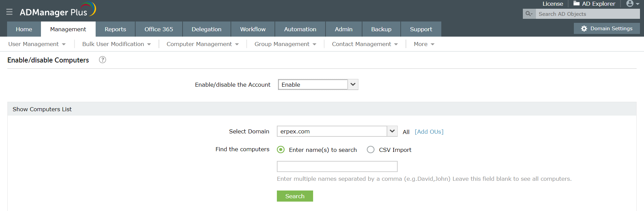644x211 pixels.
Task: Click the ADManager Plus logo
Action: click(58, 10)
